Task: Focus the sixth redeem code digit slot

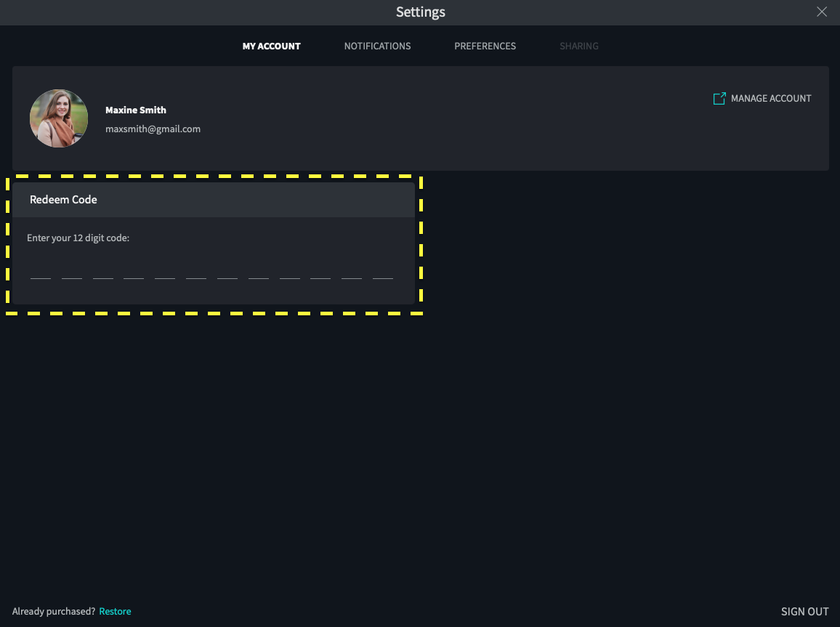Action: tap(196, 272)
